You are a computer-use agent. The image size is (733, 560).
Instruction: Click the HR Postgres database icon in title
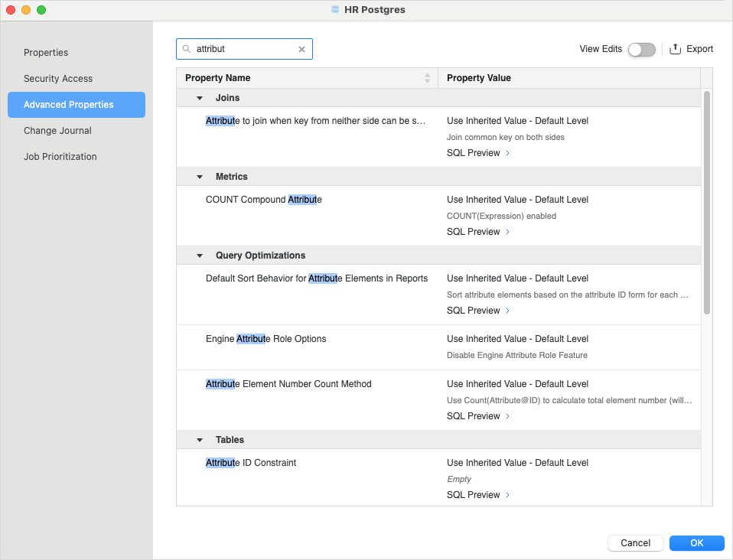pos(335,10)
